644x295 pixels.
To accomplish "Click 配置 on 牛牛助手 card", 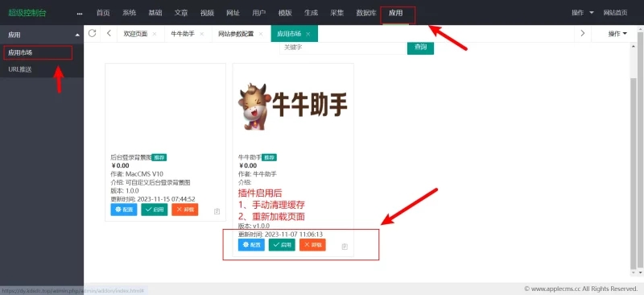I will (x=251, y=245).
